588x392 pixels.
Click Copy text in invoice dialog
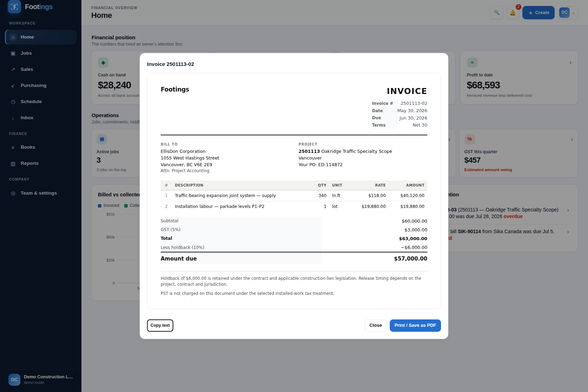tap(160, 325)
